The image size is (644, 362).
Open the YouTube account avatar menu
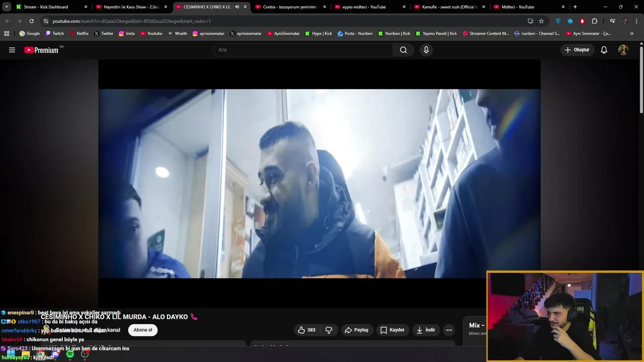click(623, 50)
